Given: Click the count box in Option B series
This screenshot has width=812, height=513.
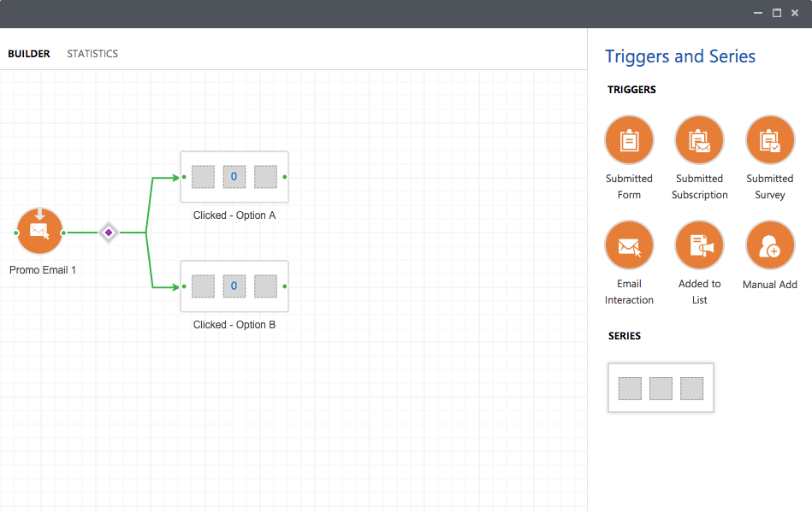Looking at the screenshot, I should pyautogui.click(x=234, y=286).
